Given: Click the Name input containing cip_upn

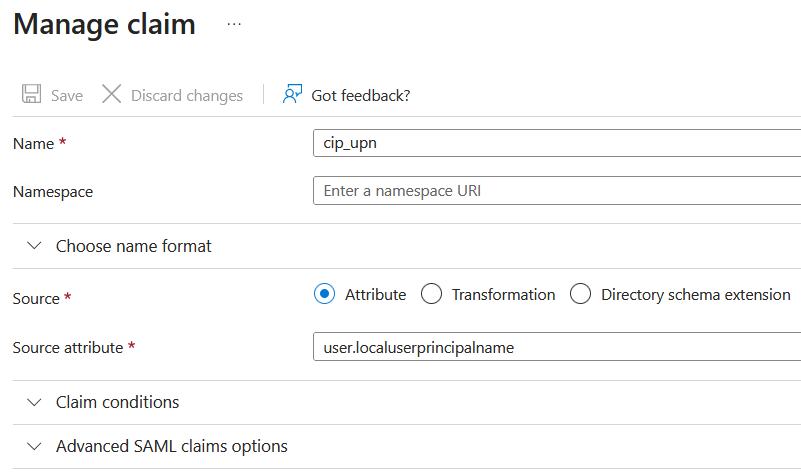Looking at the screenshot, I should [x=556, y=143].
